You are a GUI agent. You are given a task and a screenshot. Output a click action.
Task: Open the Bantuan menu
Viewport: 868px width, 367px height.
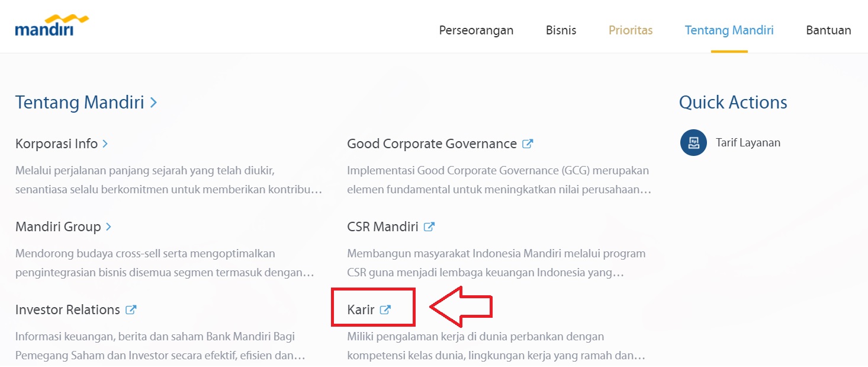828,30
